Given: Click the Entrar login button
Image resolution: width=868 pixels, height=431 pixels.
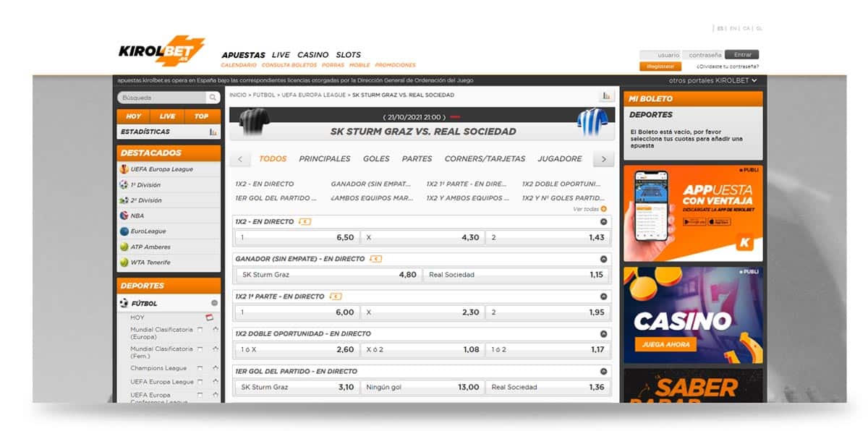Looking at the screenshot, I should [x=743, y=54].
